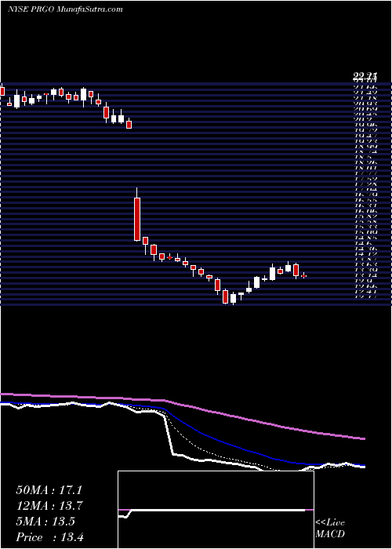Click the 12MA : 13.7 label

click(49, 506)
